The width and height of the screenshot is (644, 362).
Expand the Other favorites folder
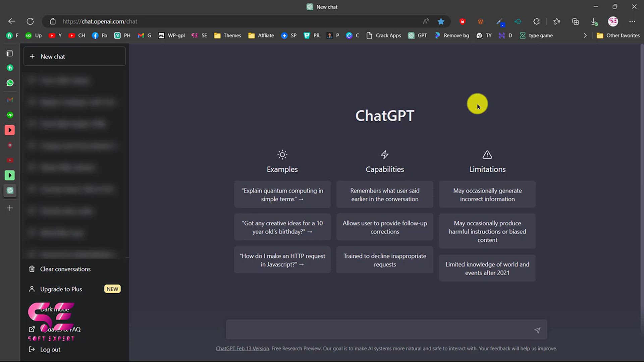(x=618, y=36)
